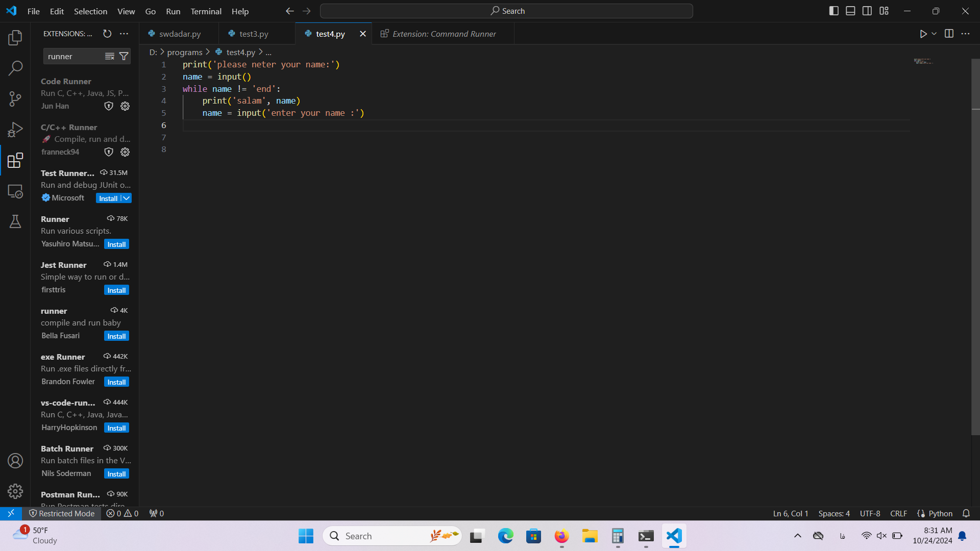The width and height of the screenshot is (980, 551).
Task: Open extensions view more actions menu
Action: coord(124,34)
